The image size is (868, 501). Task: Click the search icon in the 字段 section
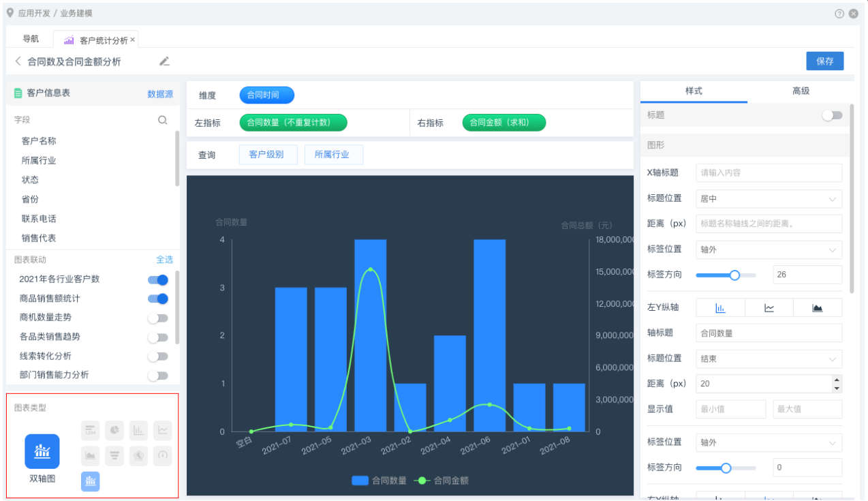(x=163, y=120)
